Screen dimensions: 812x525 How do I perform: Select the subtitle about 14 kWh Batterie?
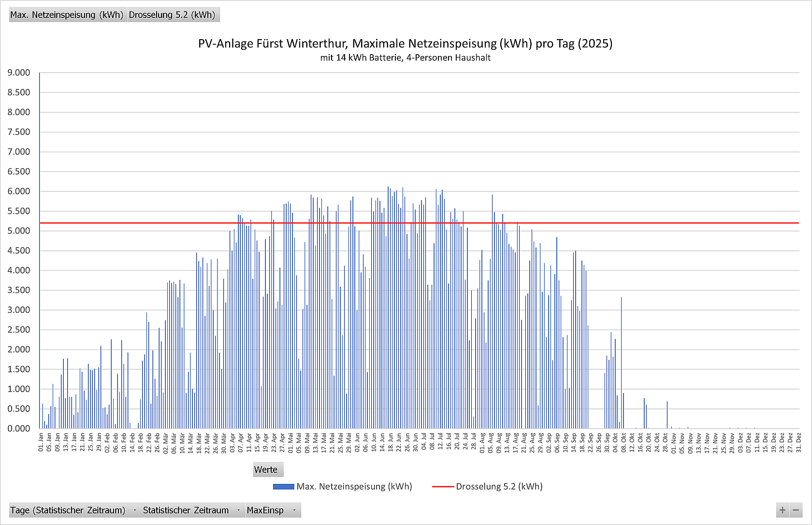pyautogui.click(x=405, y=58)
